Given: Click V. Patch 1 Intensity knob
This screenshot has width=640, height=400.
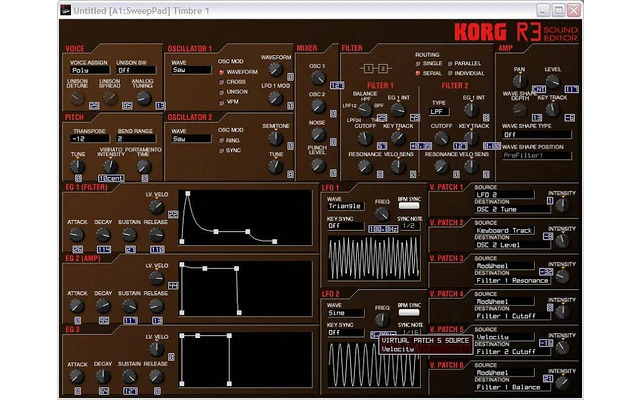Looking at the screenshot, I should click(562, 204).
